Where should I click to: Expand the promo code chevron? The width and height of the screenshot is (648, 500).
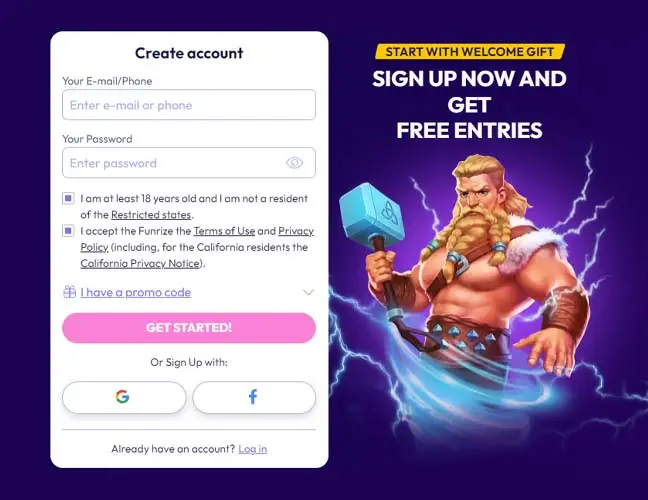point(308,293)
